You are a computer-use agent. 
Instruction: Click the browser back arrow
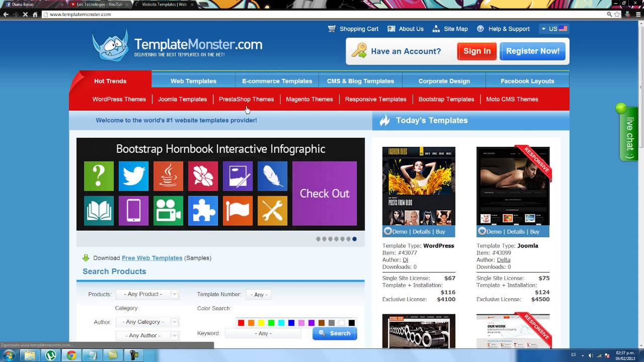(6, 14)
